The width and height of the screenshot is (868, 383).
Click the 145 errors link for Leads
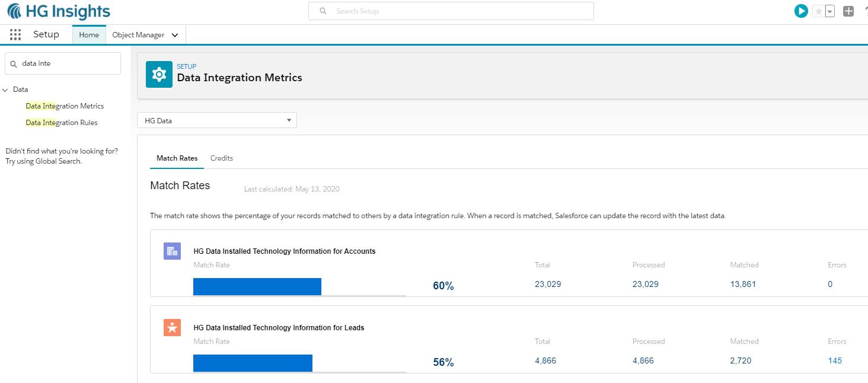click(835, 360)
